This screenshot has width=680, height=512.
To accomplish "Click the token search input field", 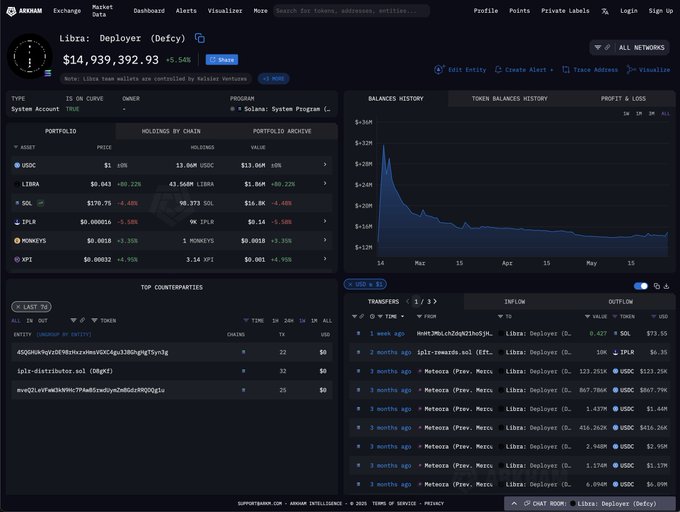I will [351, 11].
